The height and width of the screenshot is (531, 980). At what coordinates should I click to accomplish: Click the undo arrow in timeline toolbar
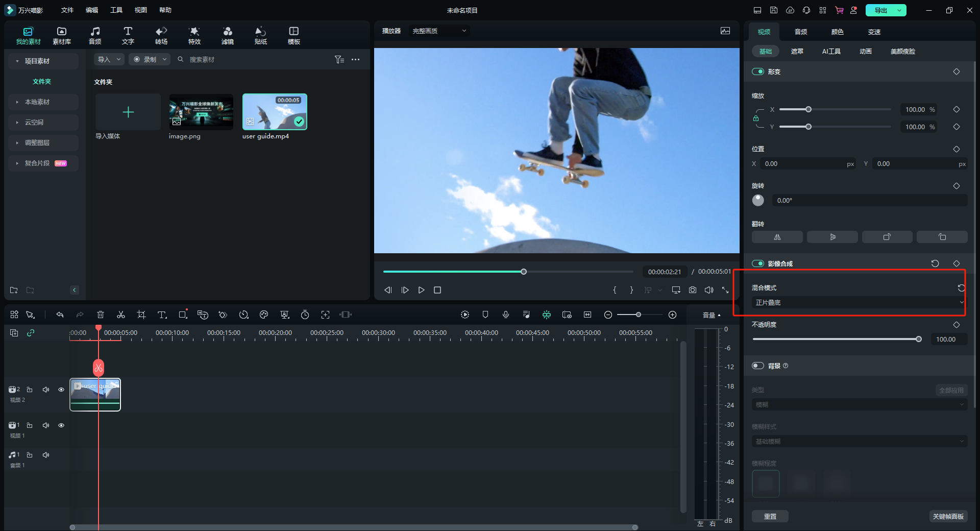pyautogui.click(x=60, y=315)
